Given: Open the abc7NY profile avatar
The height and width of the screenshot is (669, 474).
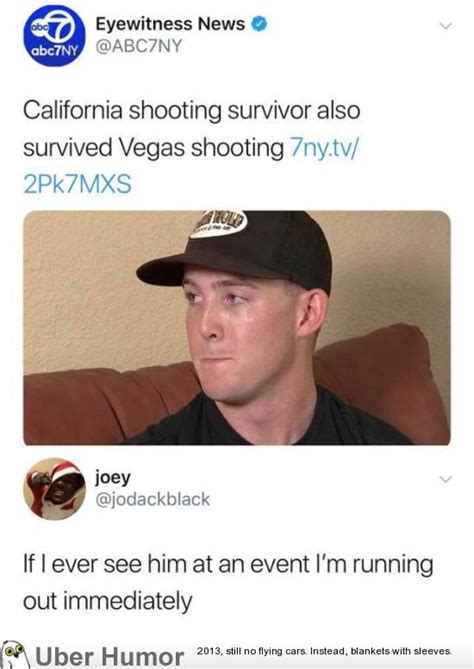Looking at the screenshot, I should click(54, 35).
